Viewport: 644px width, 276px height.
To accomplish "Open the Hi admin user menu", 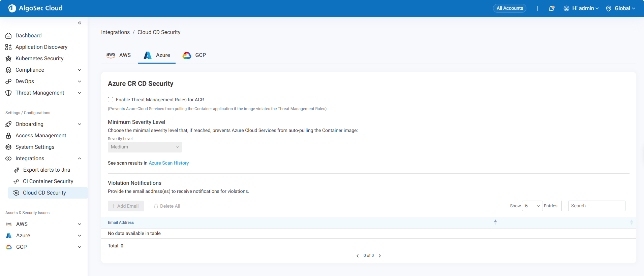I will [x=581, y=8].
